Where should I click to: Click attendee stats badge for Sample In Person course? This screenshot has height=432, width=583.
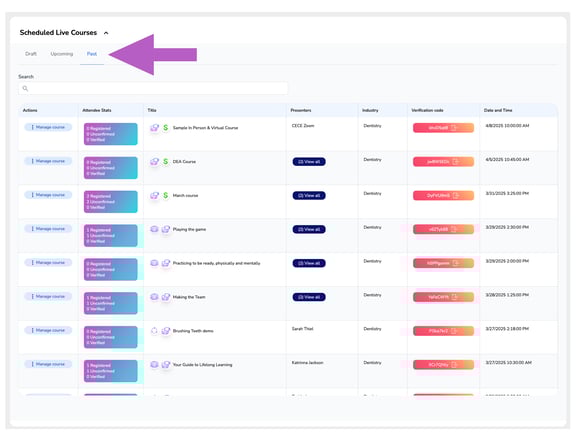tap(110, 134)
